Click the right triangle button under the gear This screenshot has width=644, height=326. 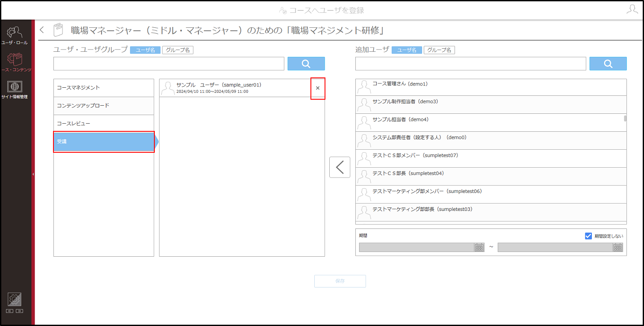tap(19, 311)
